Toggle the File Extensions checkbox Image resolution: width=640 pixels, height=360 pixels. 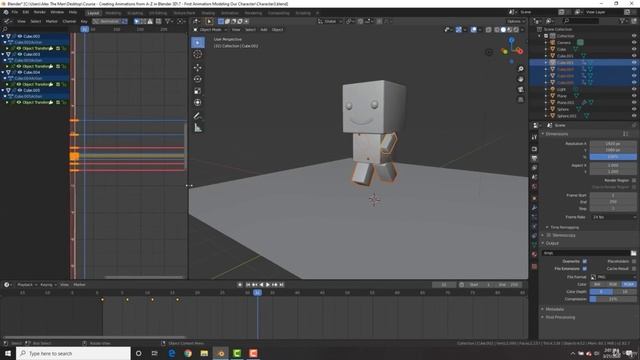[584, 269]
